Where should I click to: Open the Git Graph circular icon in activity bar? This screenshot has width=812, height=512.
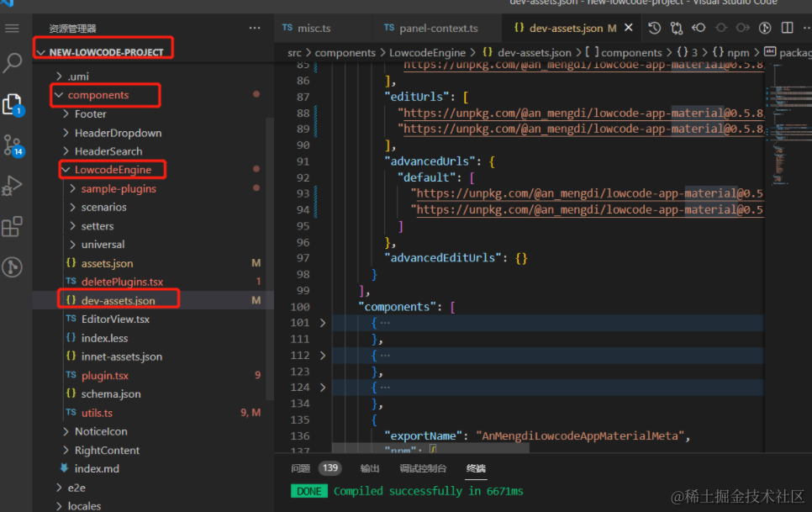(12, 267)
